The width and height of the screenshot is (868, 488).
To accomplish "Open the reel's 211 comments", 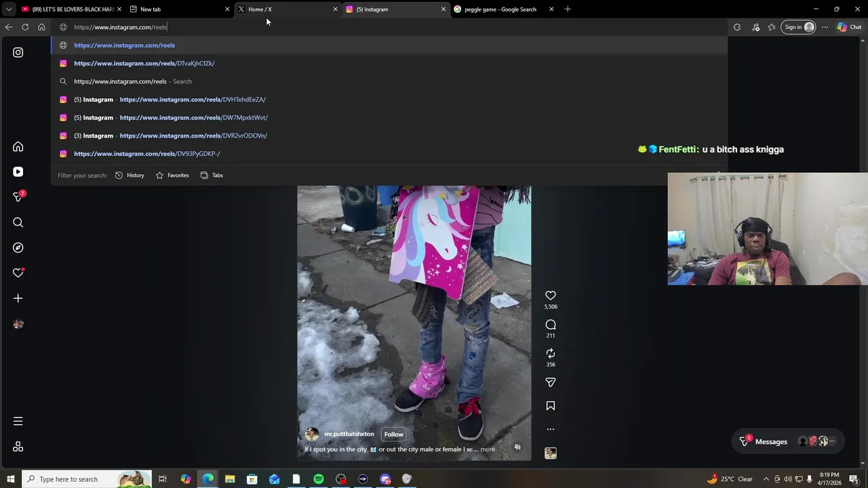I will [551, 325].
